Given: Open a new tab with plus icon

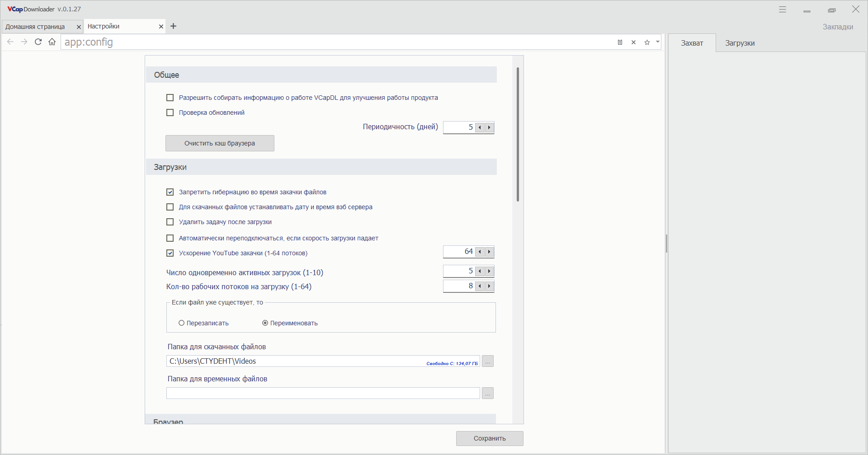Looking at the screenshot, I should pos(174,26).
